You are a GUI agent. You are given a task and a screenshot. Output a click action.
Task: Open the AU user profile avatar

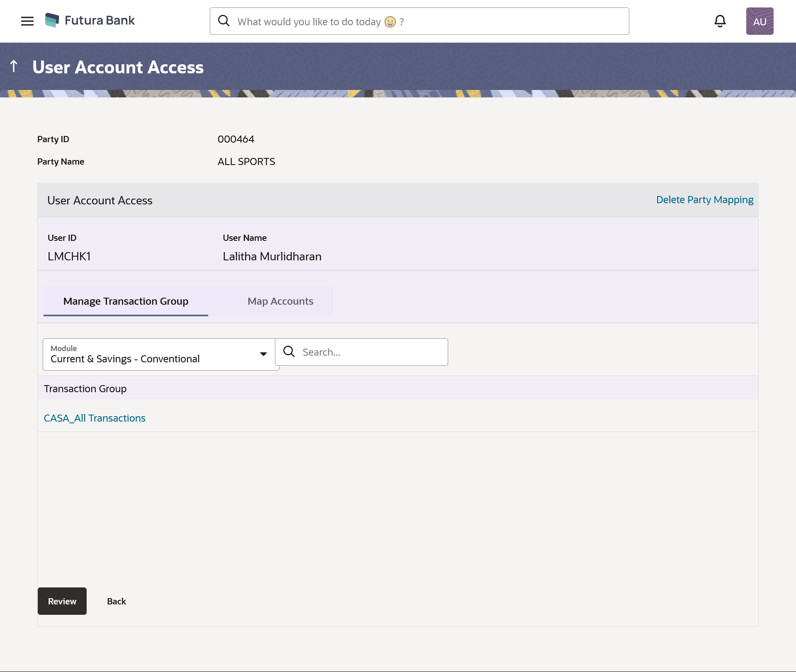pos(760,21)
